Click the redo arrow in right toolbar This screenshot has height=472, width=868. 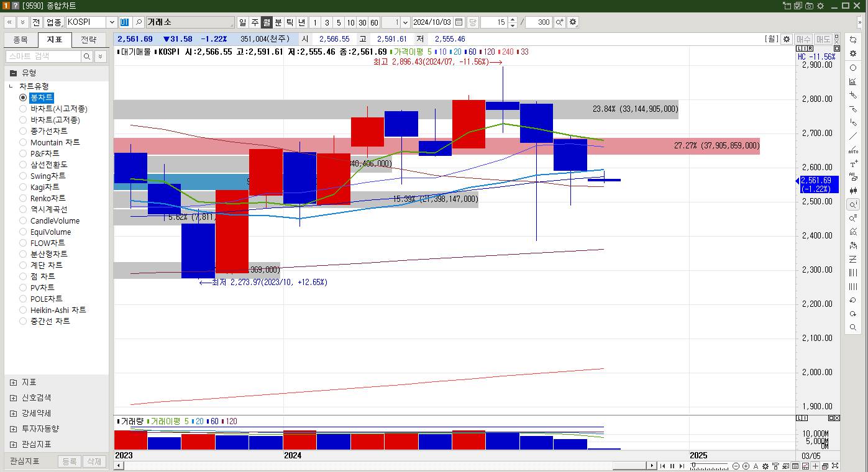point(853,314)
